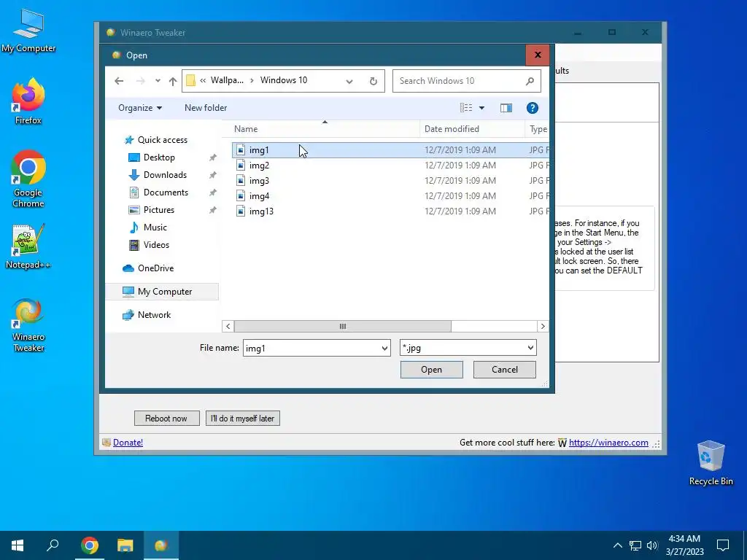
Task: Open recent locations dropdown chevron
Action: click(x=158, y=81)
